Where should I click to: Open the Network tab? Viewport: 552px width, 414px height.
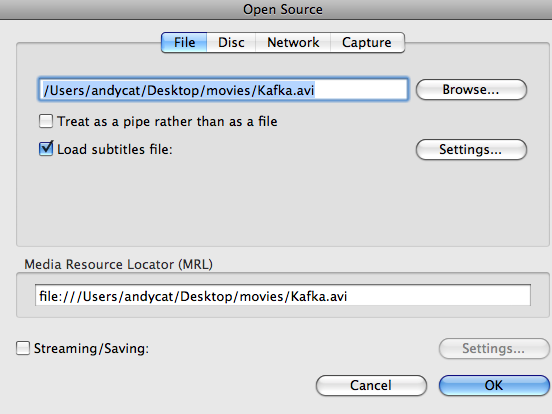(293, 43)
